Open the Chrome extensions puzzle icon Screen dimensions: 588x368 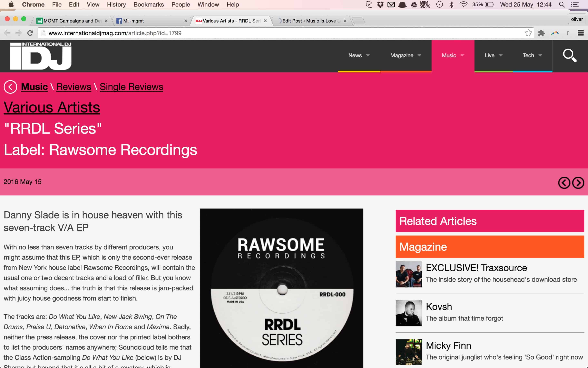coord(541,33)
